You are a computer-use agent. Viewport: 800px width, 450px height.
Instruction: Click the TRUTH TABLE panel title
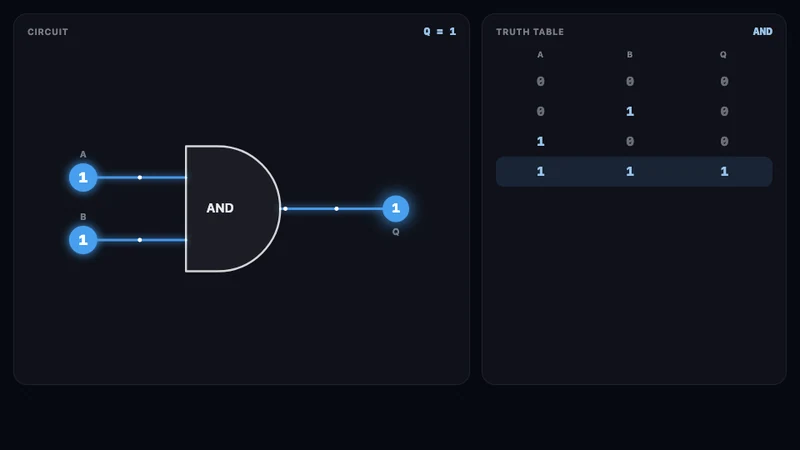[530, 32]
